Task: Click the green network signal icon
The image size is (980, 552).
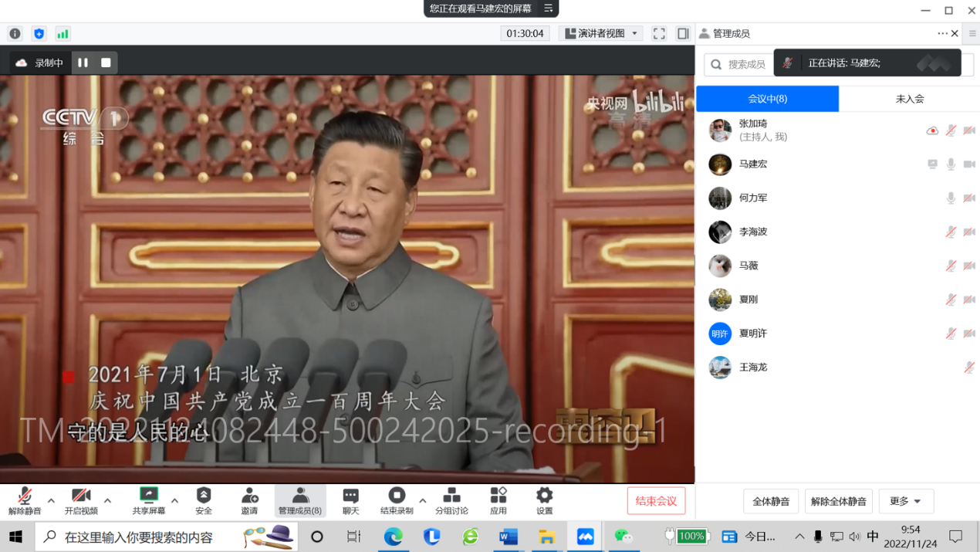Action: [x=63, y=34]
